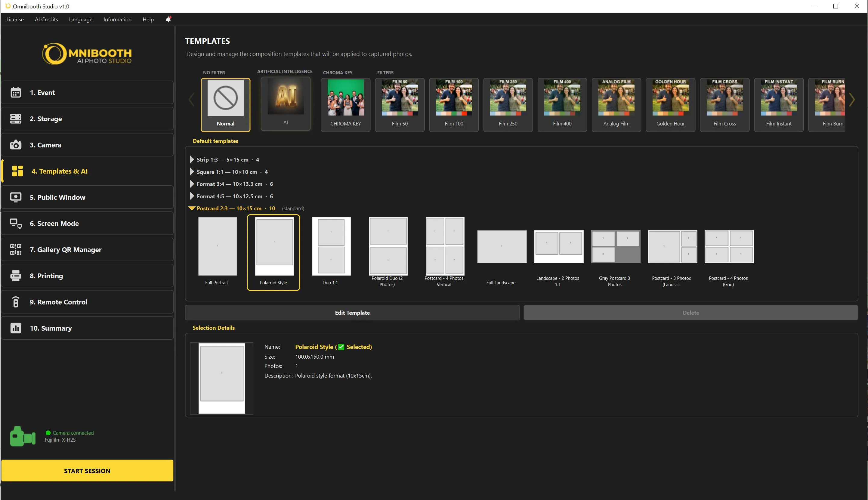Click the Selection Details preview thumbnail
Viewport: 868px width, 500px height.
click(x=222, y=378)
